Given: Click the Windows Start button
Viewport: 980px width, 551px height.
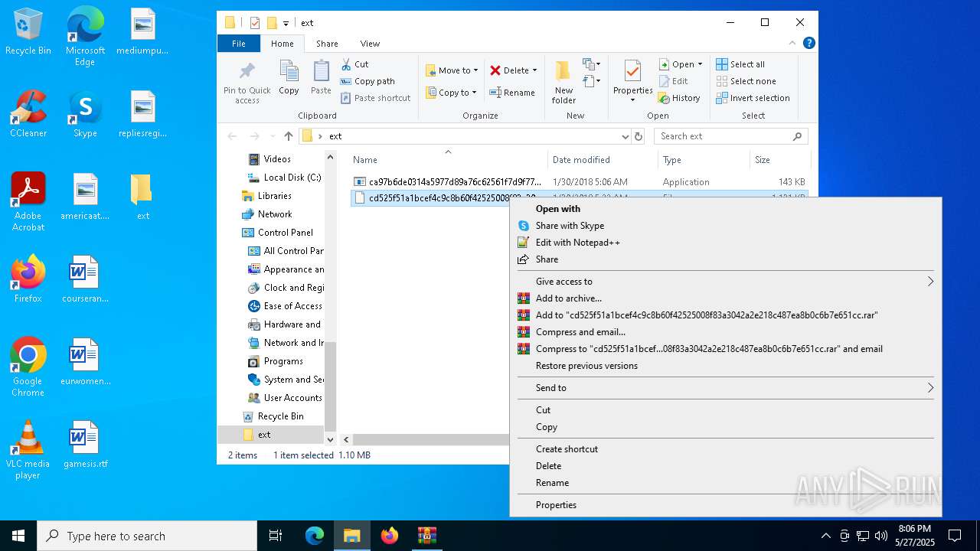Looking at the screenshot, I should (18, 536).
